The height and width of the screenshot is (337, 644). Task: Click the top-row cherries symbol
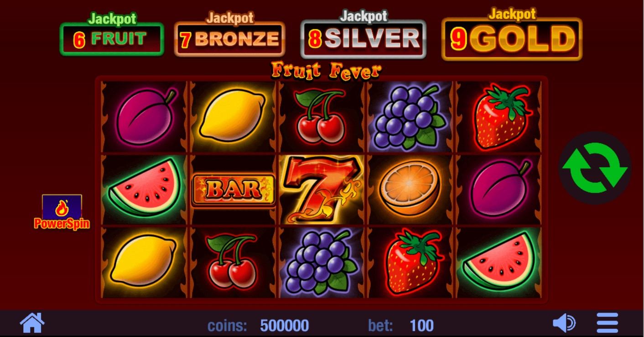[x=321, y=116]
